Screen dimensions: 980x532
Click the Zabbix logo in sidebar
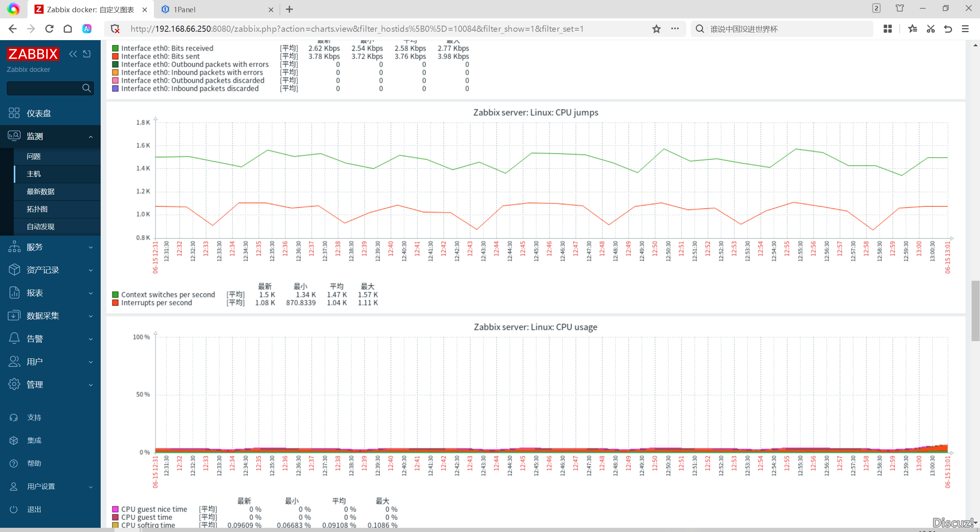pos(33,54)
